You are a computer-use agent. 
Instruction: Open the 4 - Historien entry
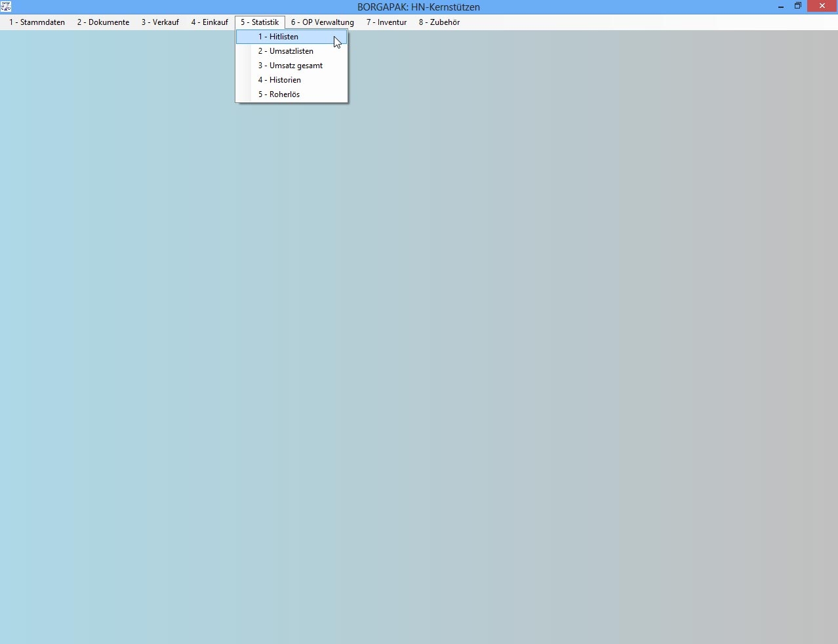pyautogui.click(x=292, y=80)
